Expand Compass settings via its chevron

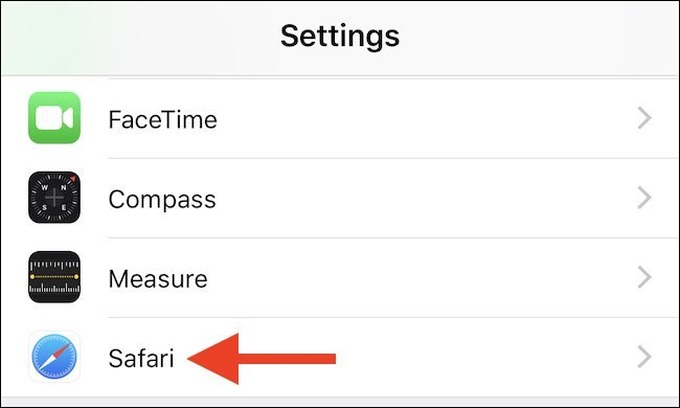coord(644,198)
